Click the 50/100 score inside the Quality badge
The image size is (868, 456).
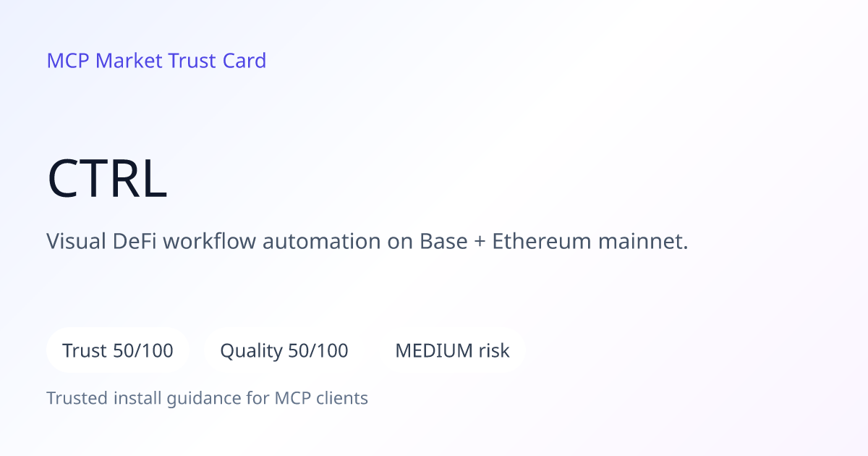(x=318, y=351)
